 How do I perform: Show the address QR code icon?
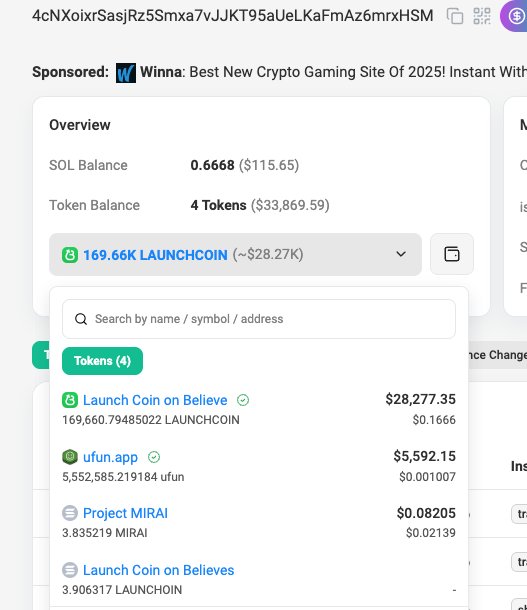pos(481,16)
